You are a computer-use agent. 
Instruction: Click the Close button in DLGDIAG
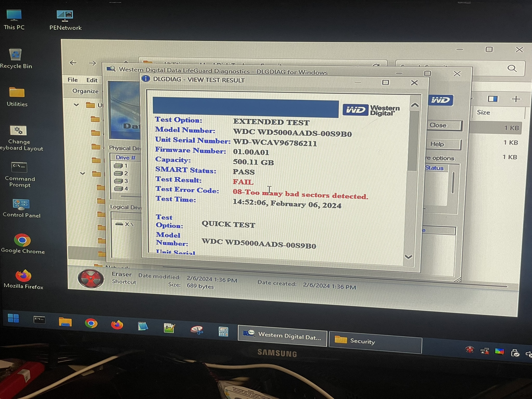coord(444,125)
